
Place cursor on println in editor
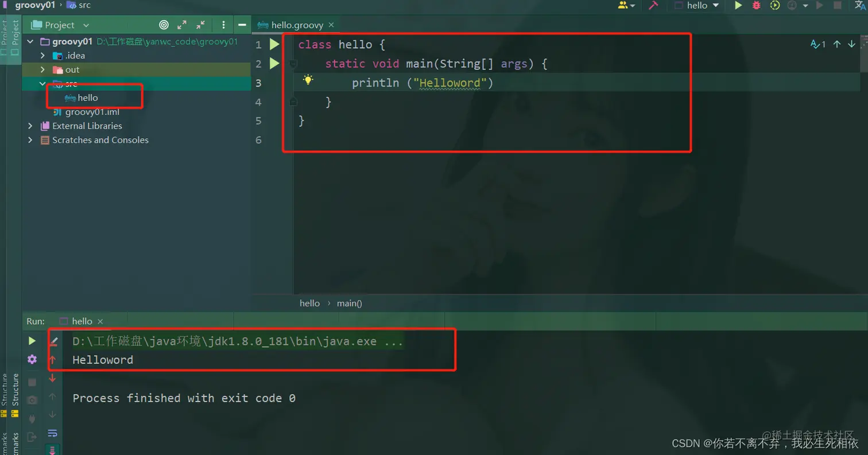click(x=375, y=83)
